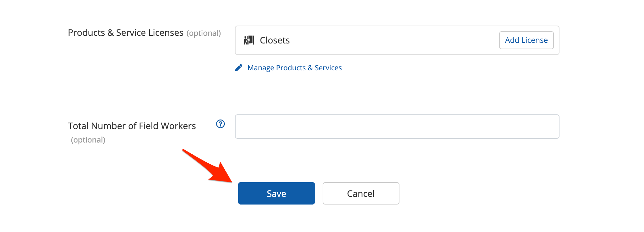Open Manage Products & Services link

click(294, 68)
